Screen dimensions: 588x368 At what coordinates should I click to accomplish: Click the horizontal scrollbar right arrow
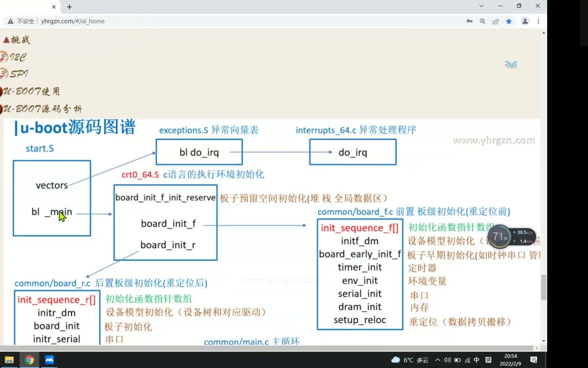[x=537, y=348]
